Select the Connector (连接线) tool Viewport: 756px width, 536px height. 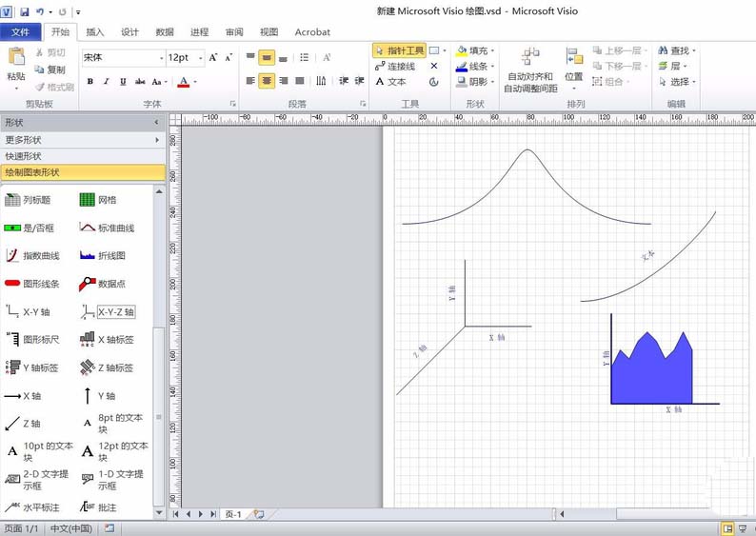point(395,66)
